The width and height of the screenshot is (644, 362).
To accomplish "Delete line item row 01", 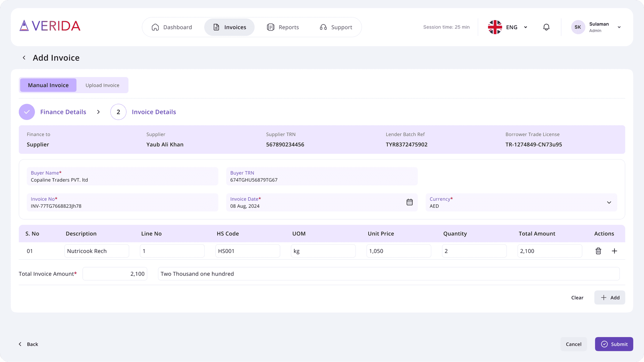I will 598,251.
